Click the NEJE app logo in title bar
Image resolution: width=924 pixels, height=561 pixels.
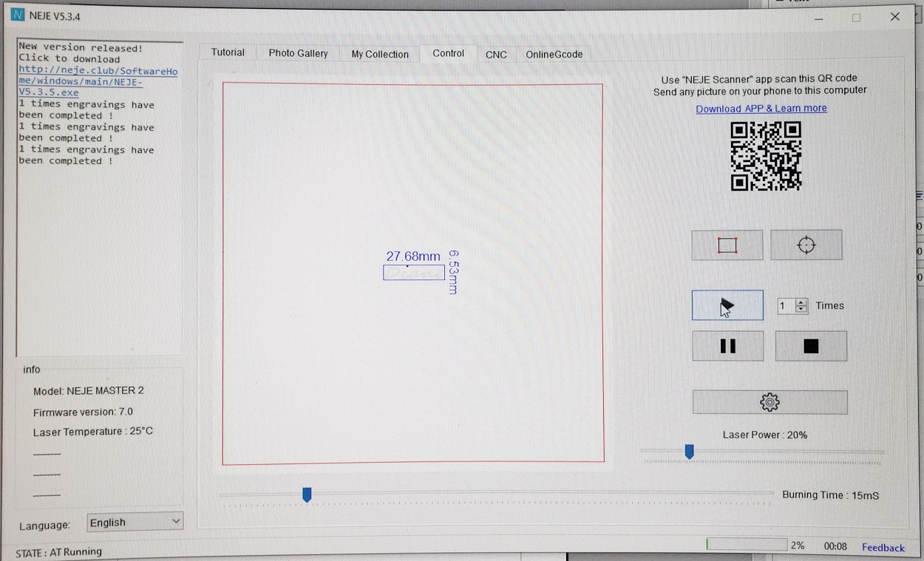(18, 16)
